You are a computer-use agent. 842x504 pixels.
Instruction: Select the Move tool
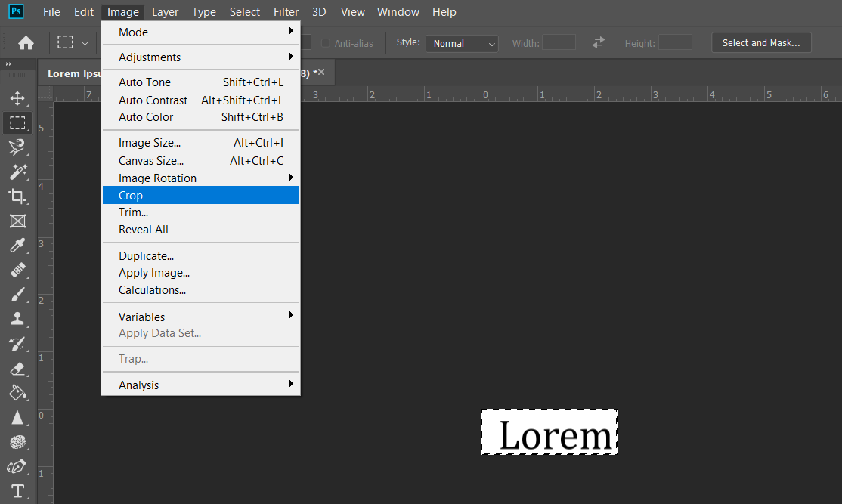pos(18,98)
